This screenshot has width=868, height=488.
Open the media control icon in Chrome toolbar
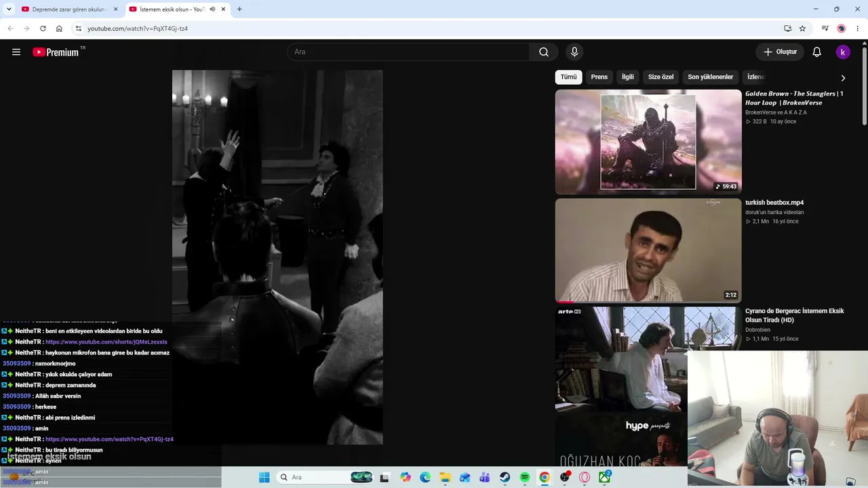click(x=825, y=28)
